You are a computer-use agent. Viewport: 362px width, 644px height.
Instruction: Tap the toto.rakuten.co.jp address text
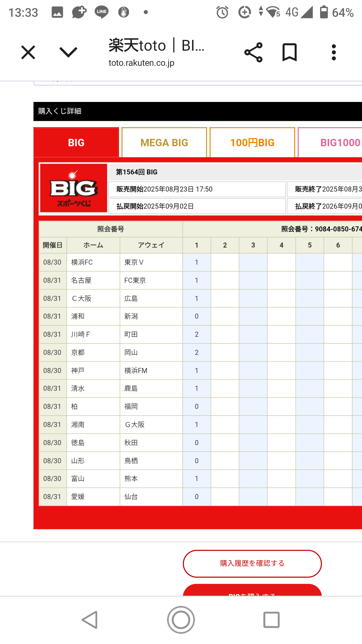click(141, 63)
